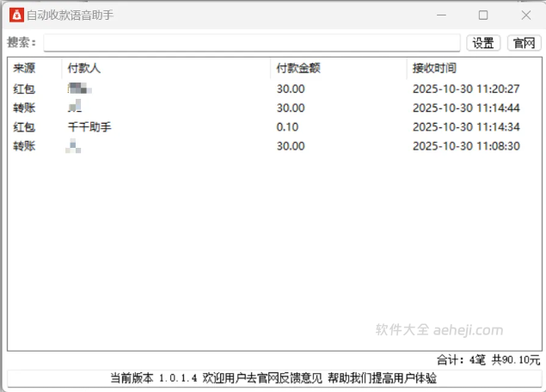Maximize the 自动收款语音助手 window
This screenshot has height=392, width=546.
pyautogui.click(x=483, y=15)
